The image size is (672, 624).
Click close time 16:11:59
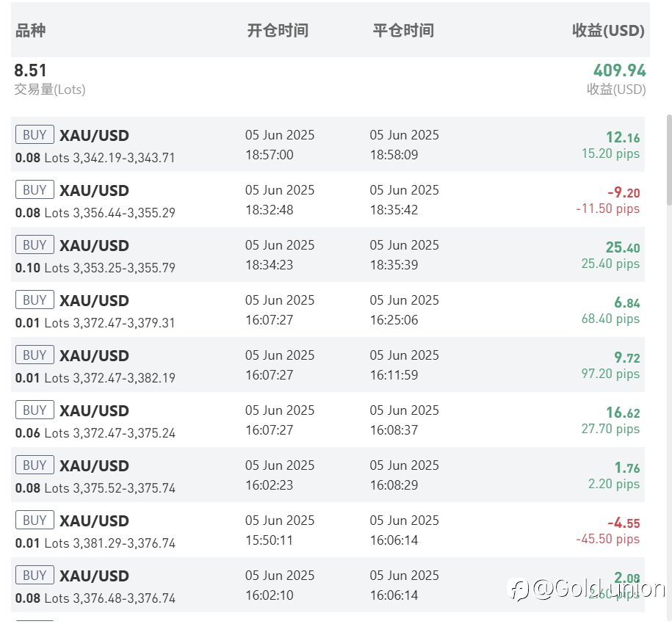coord(394,374)
